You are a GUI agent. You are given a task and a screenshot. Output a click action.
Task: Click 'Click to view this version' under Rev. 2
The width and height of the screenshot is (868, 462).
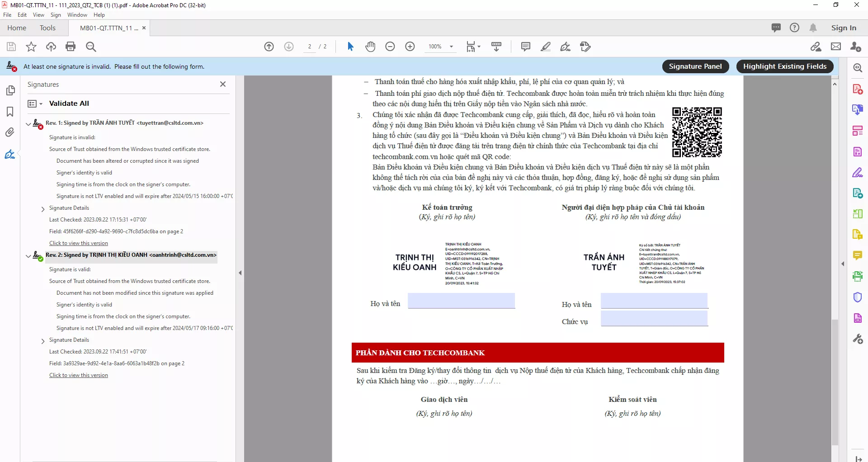79,375
